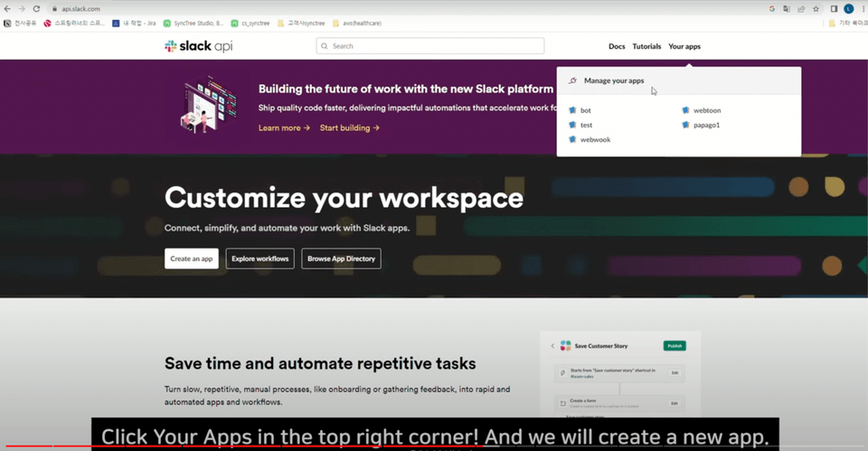This screenshot has height=451, width=868.
Task: Open the red-icon bookmark in bookmarks bar
Action: pyautogui.click(x=73, y=23)
